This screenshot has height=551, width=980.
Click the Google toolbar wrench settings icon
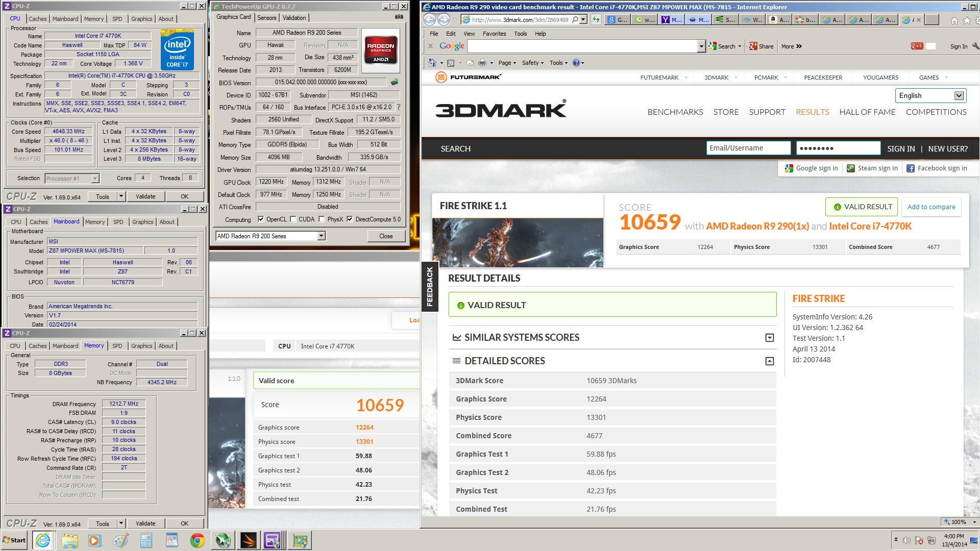pos(975,46)
